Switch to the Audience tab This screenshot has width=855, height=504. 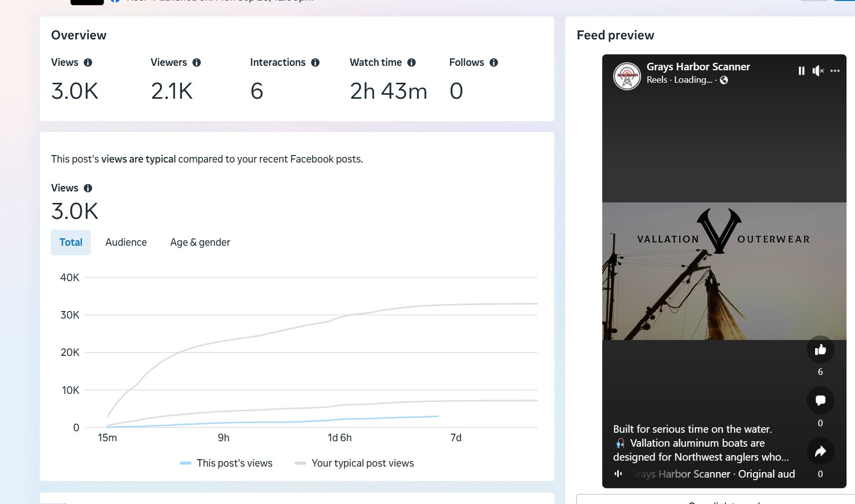pos(126,242)
